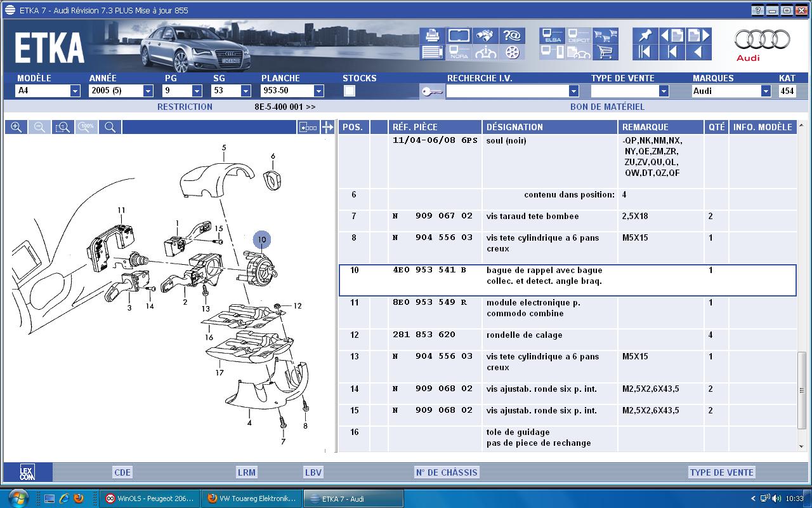Open the BON DE MATÉRIEL tab
Screen dimensions: 812x508
point(607,107)
